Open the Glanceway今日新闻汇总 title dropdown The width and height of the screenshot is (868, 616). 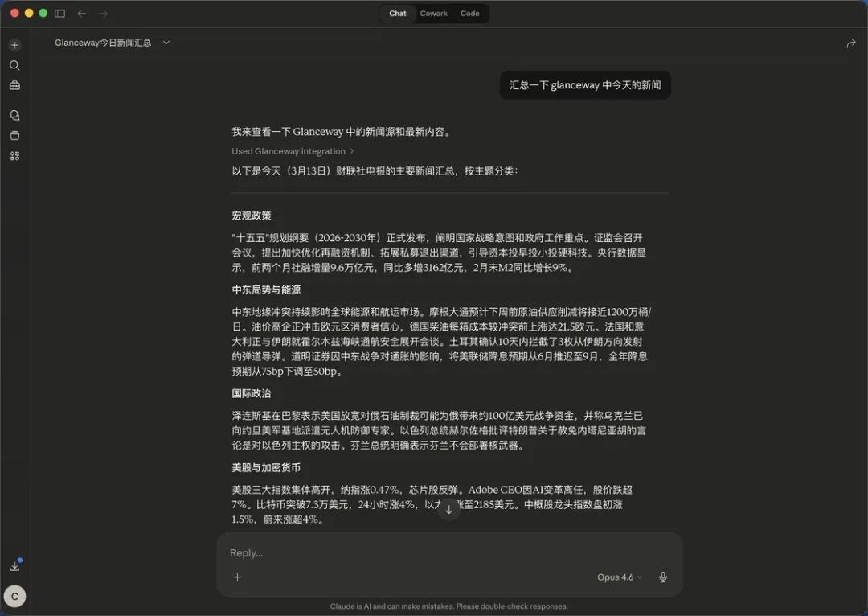click(112, 43)
